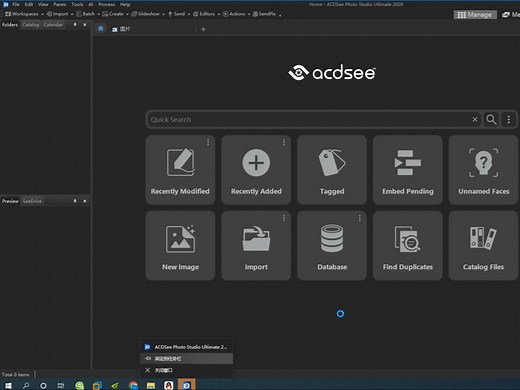Open Recently Modified tile options
This screenshot has height=390, width=520.
point(208,142)
